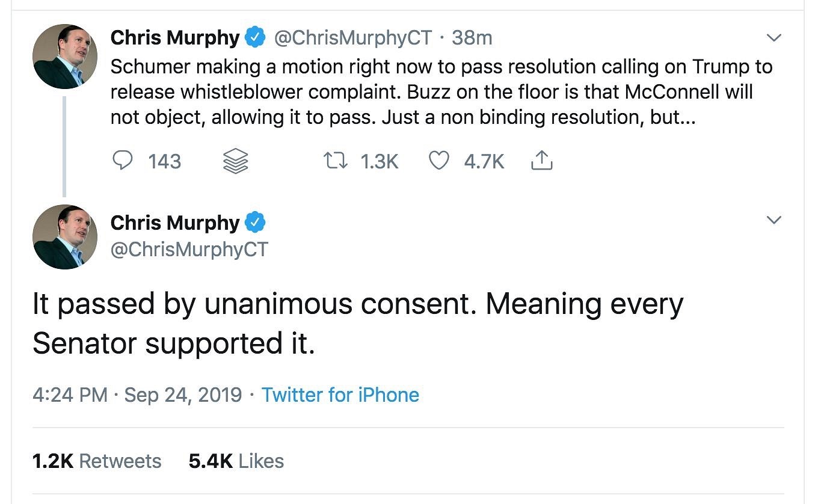Like the tweet with 4.7K hearts
Viewport: 818px width, 504px height.
coord(438,161)
